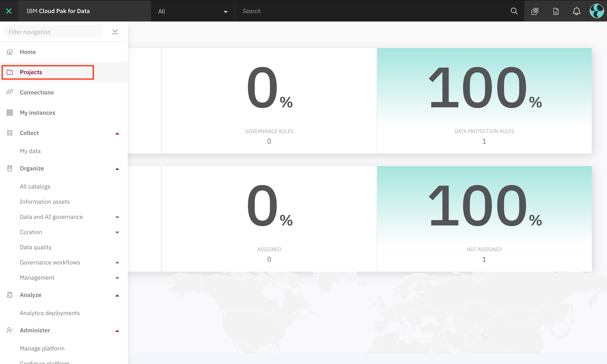Collapse the Organize section arrow
The width and height of the screenshot is (607, 364).
[117, 169]
